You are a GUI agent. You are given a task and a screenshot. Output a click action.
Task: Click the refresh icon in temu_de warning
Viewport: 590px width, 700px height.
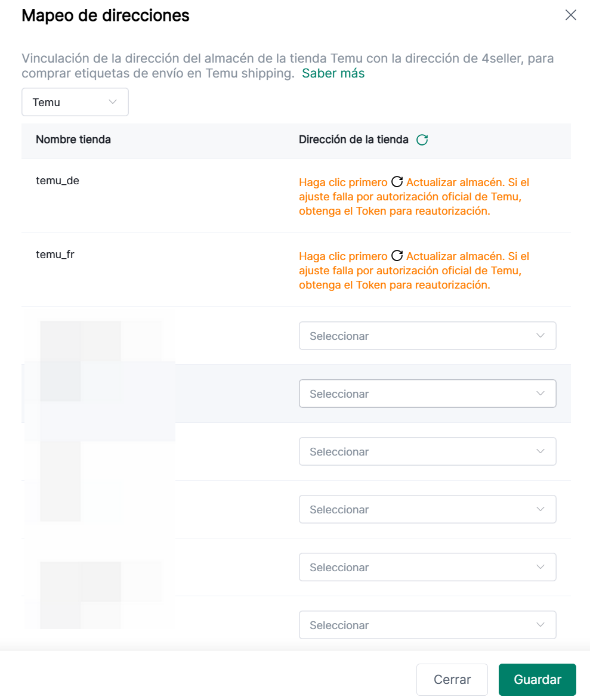pos(397,182)
